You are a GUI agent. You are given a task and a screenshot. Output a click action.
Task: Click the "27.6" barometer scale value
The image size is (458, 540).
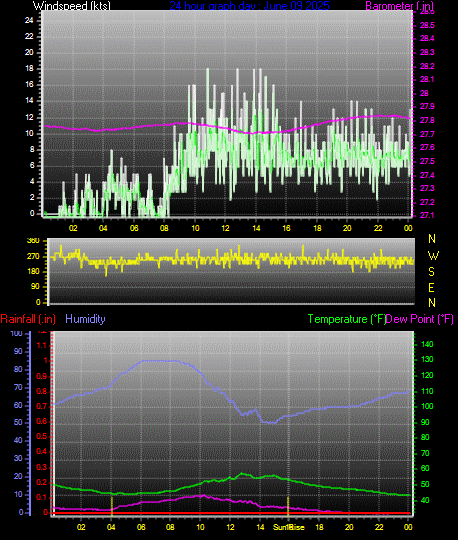pyautogui.click(x=427, y=147)
